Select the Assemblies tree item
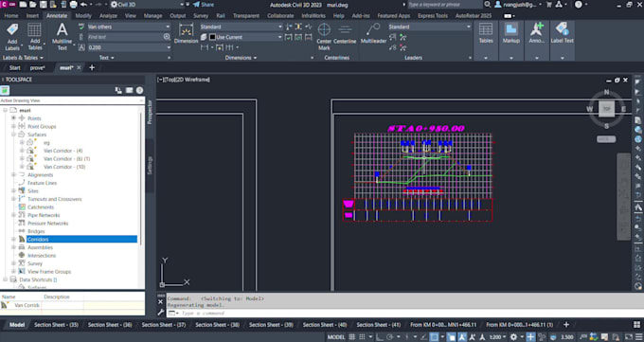The width and height of the screenshot is (644, 342). click(40, 247)
